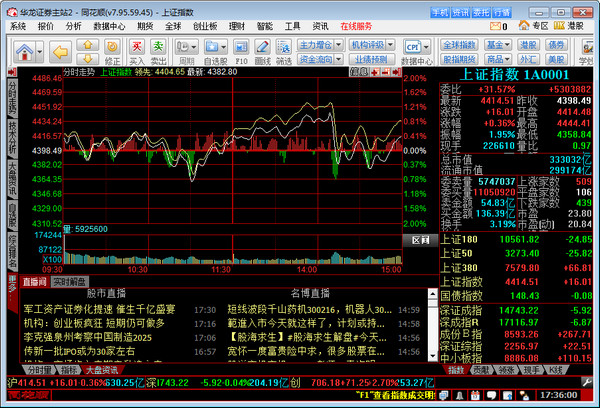Go back with the yellow left arrow

point(60,52)
